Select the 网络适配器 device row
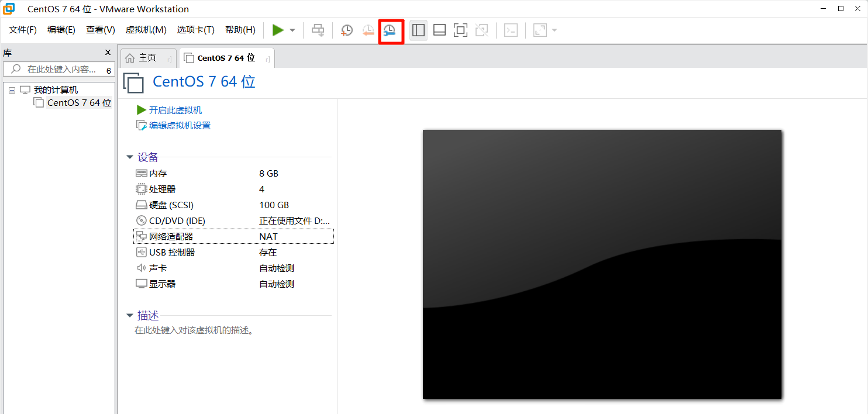Image resolution: width=868 pixels, height=414 pixels. (x=234, y=237)
